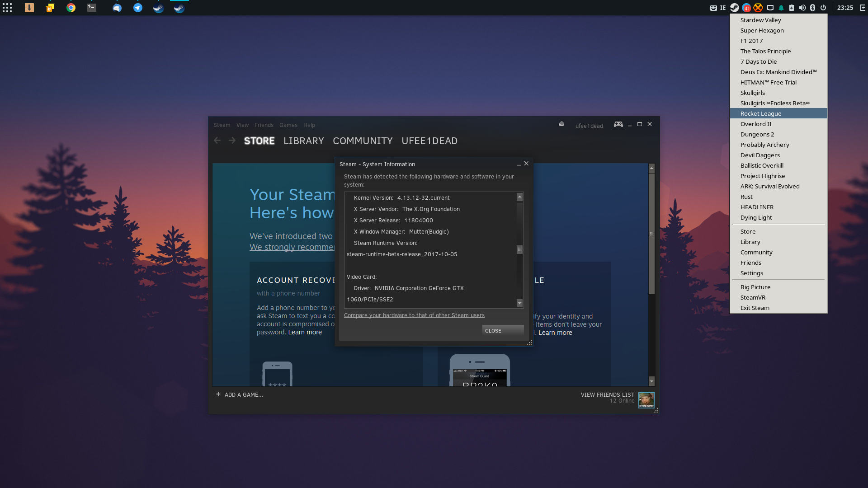Viewport: 868px width, 488px height.
Task: Click the first Steam panel launcher icon
Action: click(x=158, y=8)
